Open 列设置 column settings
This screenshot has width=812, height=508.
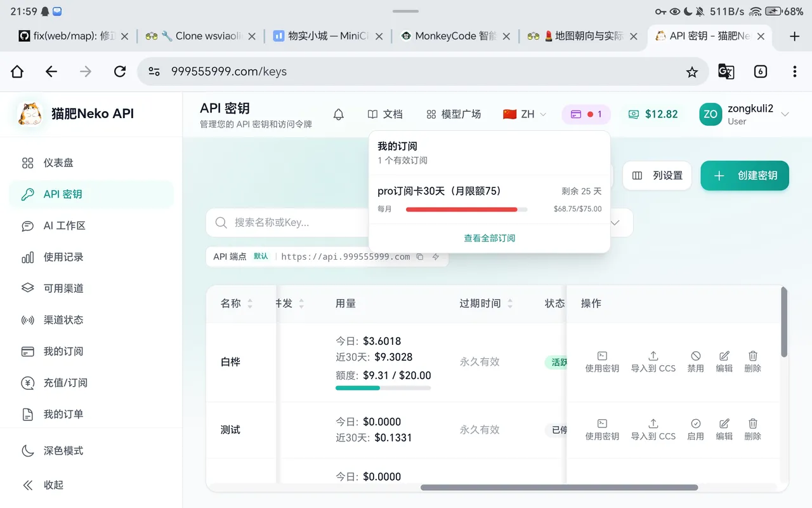pyautogui.click(x=657, y=175)
